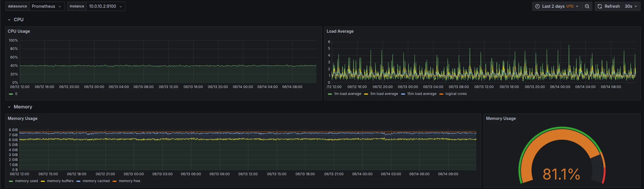The height and width of the screenshot is (189, 644).
Task: Toggle the memory free legend series
Action: coord(129,181)
